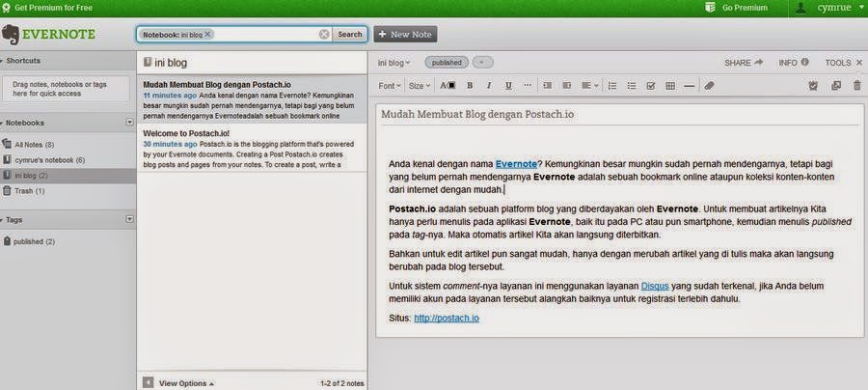
Task: Toggle underline formatting in the editor toolbar
Action: (x=508, y=86)
